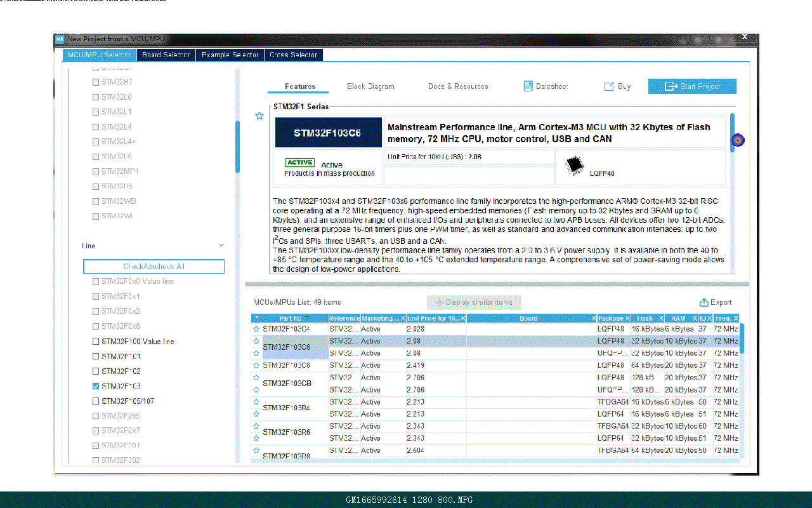
Task: Star the highlighted STM32F103C6 LQFP48 row
Action: coord(256,341)
